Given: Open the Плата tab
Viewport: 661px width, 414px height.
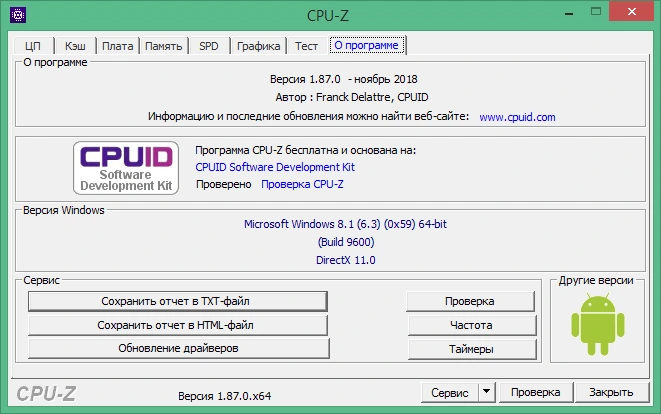Looking at the screenshot, I should tap(118, 46).
